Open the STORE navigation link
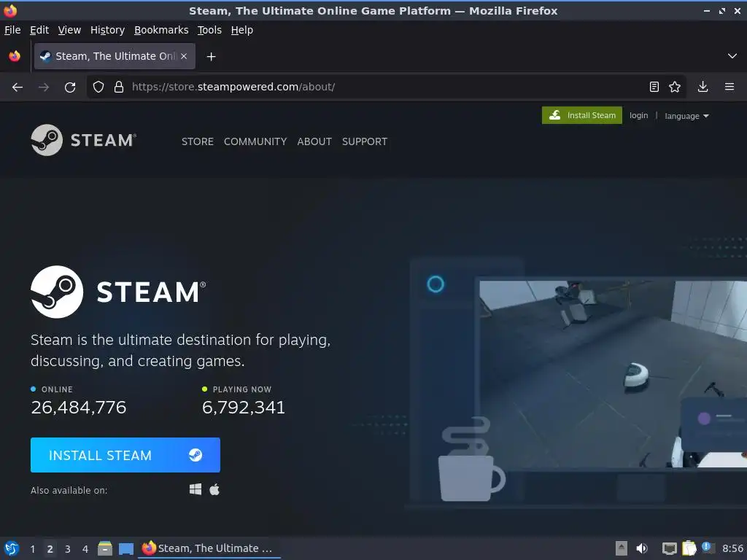 197,141
